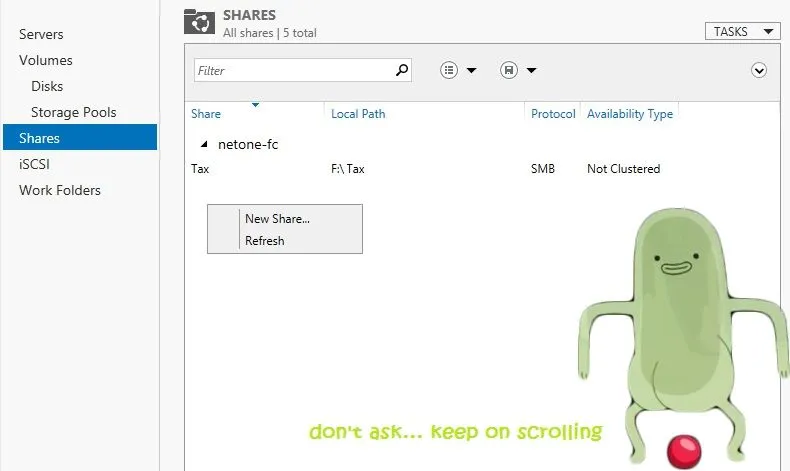Click the magnifier search icon
790x471 pixels.
(402, 70)
